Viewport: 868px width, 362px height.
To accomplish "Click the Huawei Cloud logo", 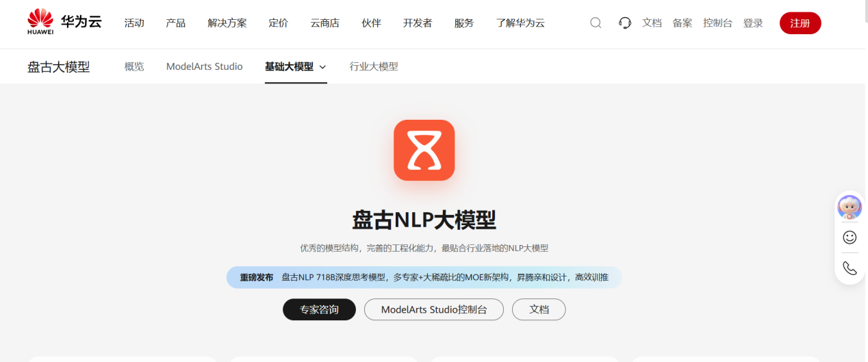I will (64, 22).
